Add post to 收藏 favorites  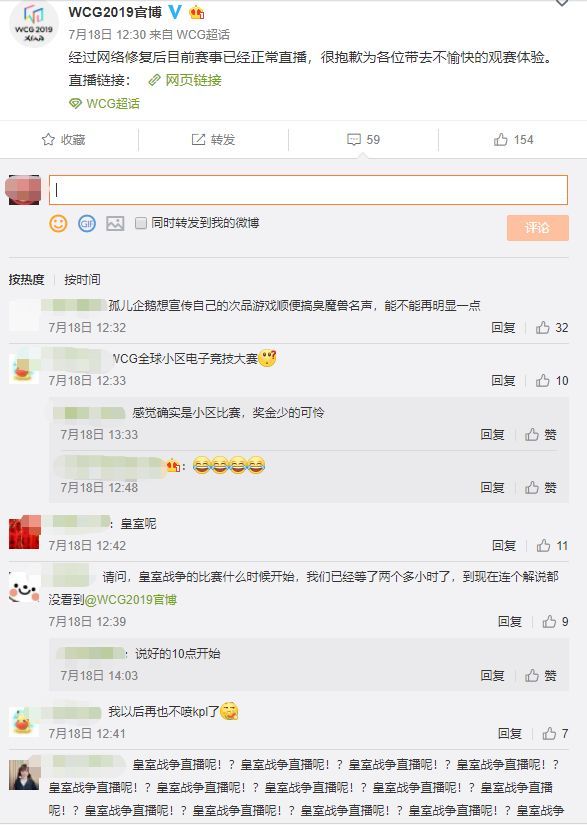click(63, 139)
